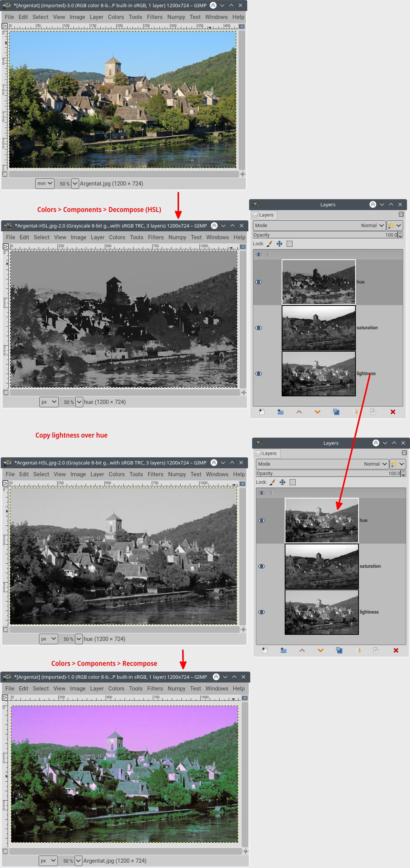Image resolution: width=410 pixels, height=868 pixels.
Task: Create new layer in upper Layers dialog
Action: [x=262, y=412]
